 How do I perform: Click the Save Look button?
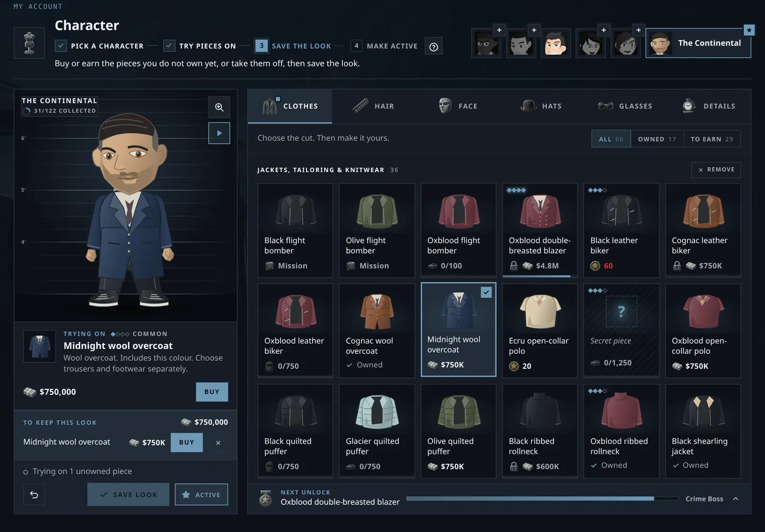[x=128, y=495]
